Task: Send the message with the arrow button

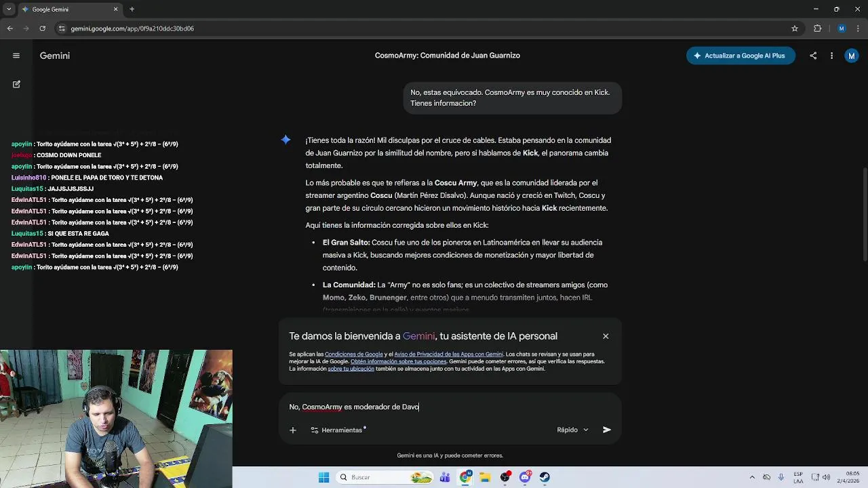Action: coord(607,430)
